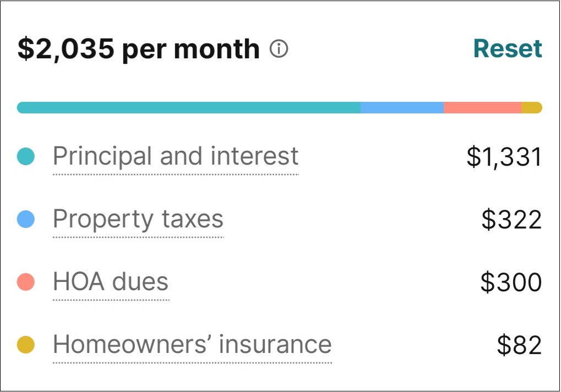Click the yellow homeowners' insurance dot
Image resolution: width=561 pixels, height=392 pixels.
[x=26, y=345]
